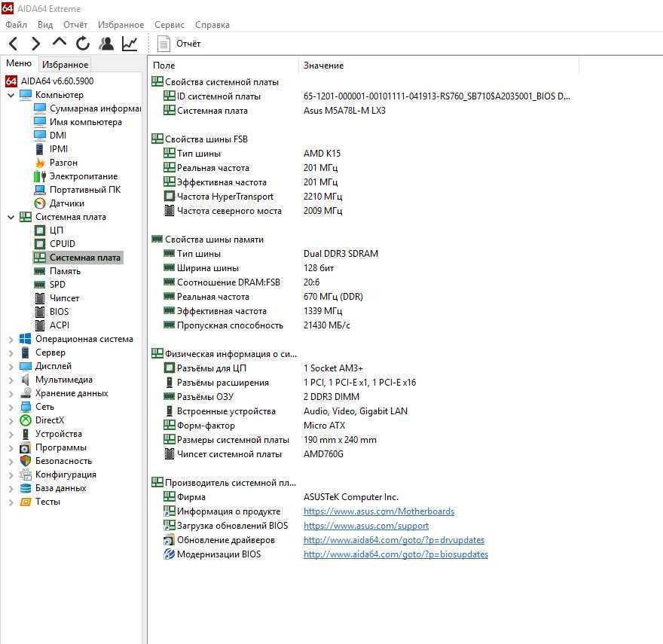Screen dimensions: 663x644
Task: Select the IPMI server icon item
Action: coord(40,149)
